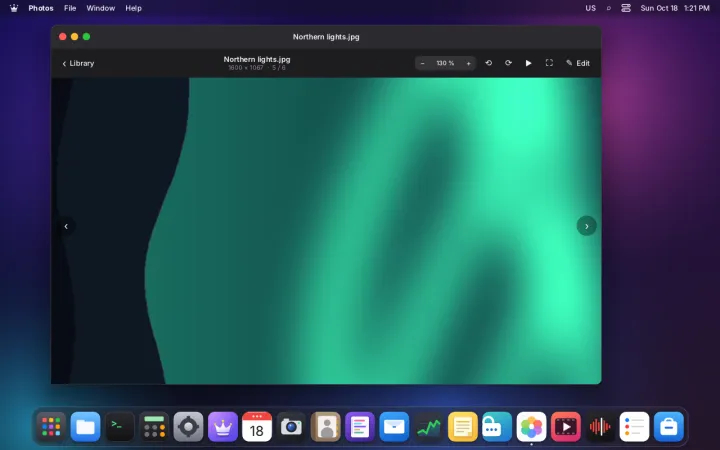The height and width of the screenshot is (450, 720).
Task: Click the date and time in menu bar
Action: coord(675,8)
